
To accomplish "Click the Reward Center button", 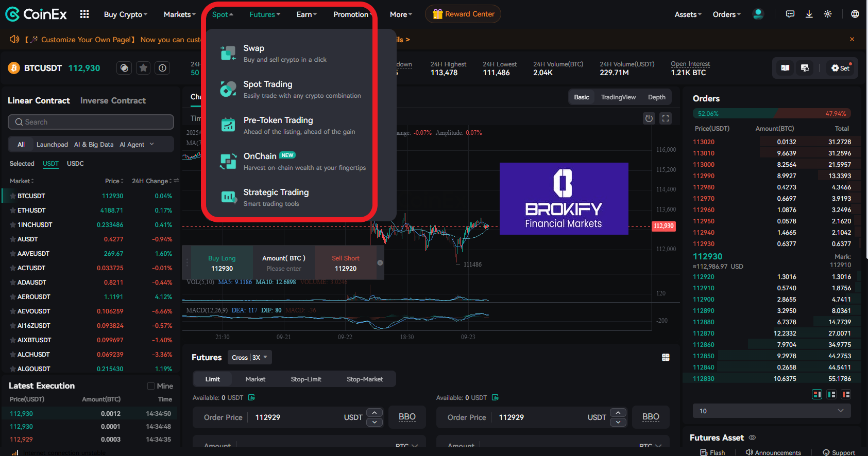I will pyautogui.click(x=463, y=14).
